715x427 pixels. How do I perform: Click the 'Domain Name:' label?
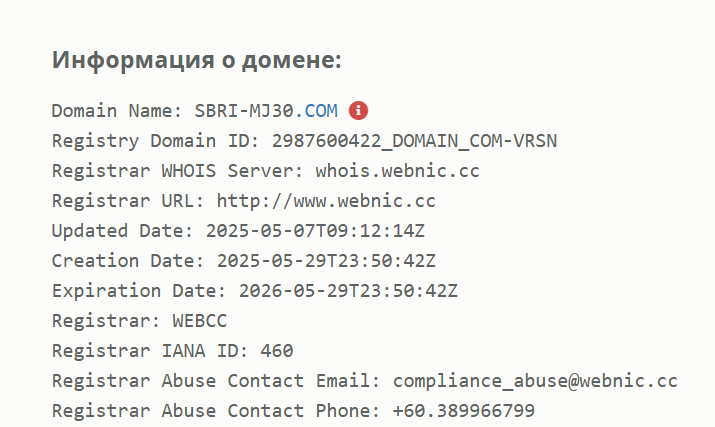tap(117, 111)
